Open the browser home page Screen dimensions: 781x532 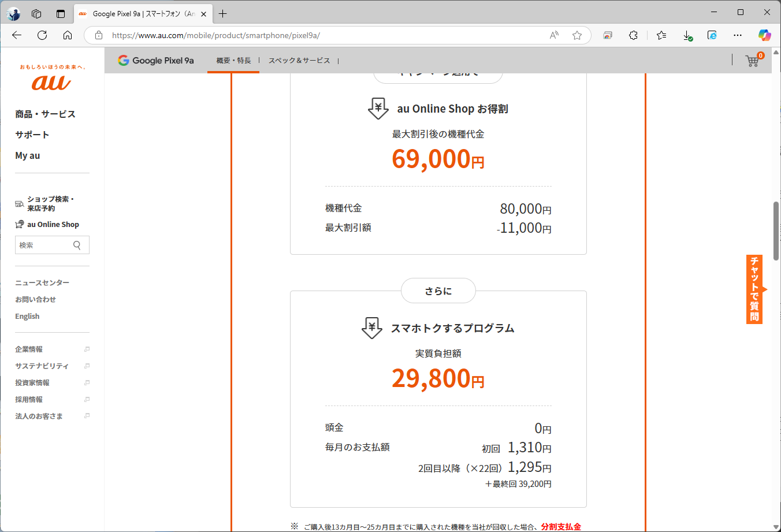point(68,35)
